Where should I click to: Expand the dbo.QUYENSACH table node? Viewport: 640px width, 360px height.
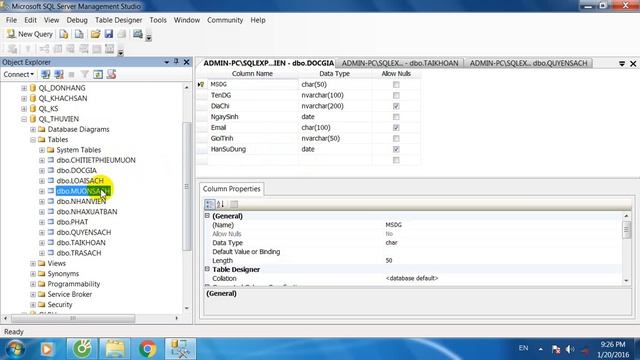[x=42, y=232]
